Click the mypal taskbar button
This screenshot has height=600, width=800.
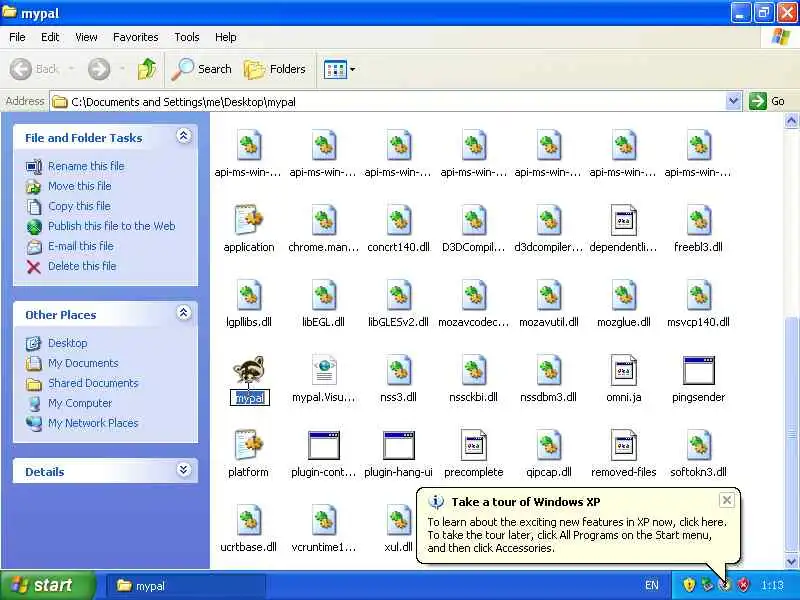tap(186, 586)
